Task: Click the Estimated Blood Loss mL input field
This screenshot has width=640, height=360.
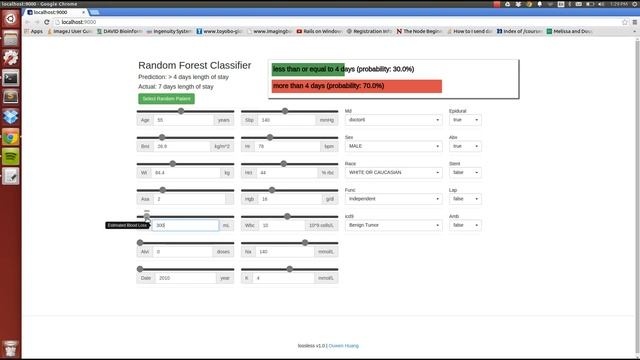Action: tap(185, 225)
